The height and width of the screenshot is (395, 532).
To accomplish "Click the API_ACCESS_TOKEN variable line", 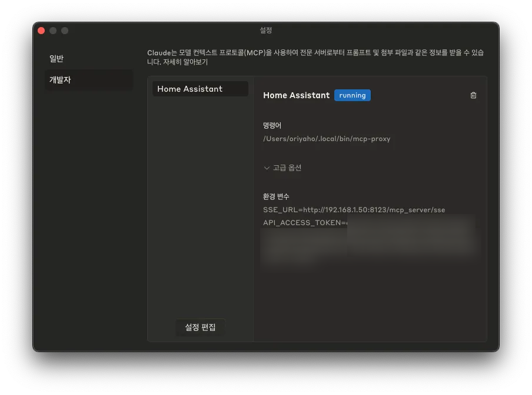I will [x=305, y=223].
